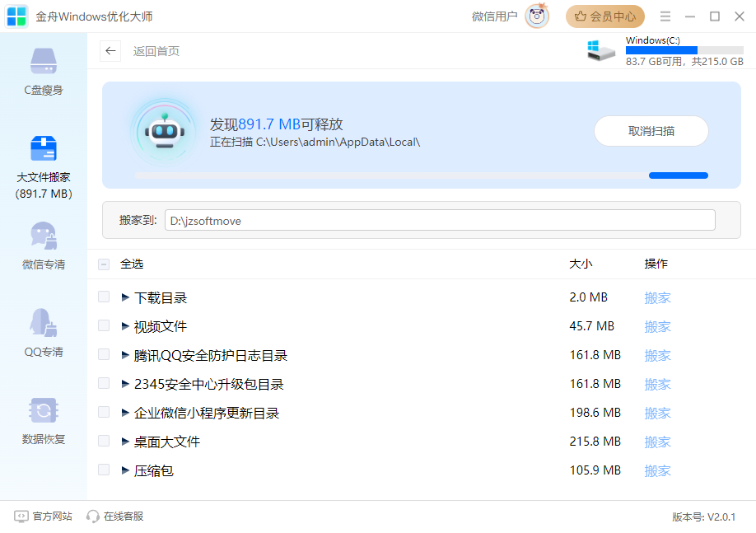Click the back arrow icon at top left
This screenshot has height=533, width=756.
coord(110,51)
